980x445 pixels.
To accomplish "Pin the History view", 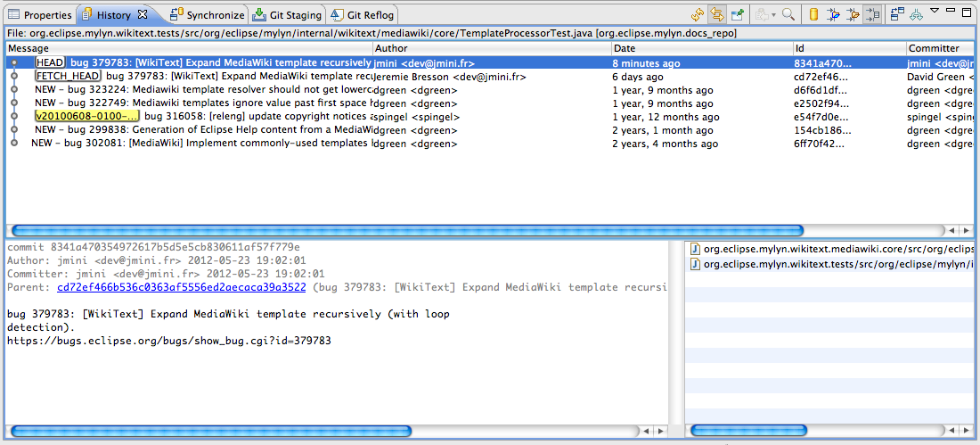I will click(738, 13).
